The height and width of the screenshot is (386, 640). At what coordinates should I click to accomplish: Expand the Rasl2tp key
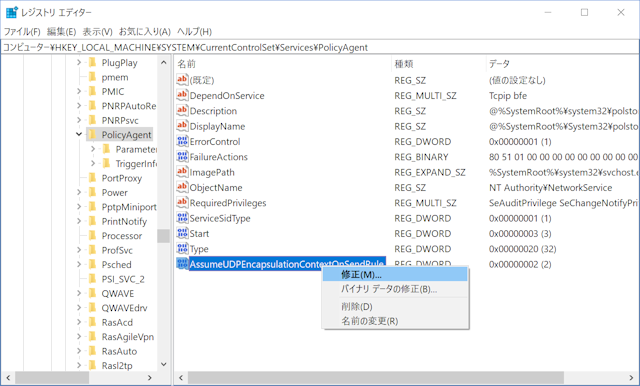coord(79,365)
